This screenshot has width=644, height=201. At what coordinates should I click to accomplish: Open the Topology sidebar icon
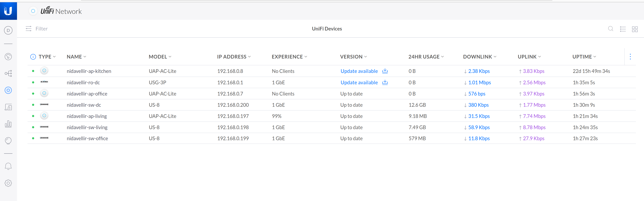coord(8,73)
